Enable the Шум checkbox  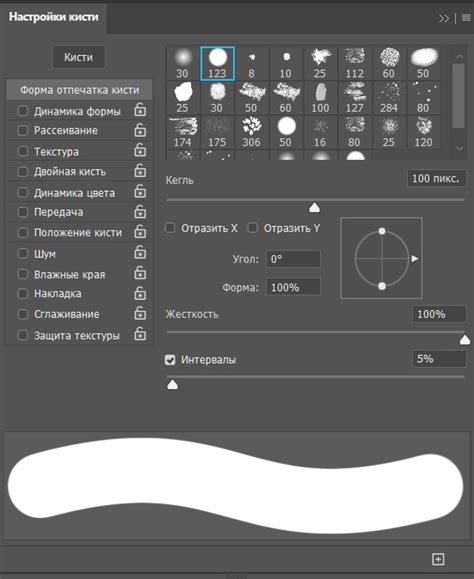(23, 253)
